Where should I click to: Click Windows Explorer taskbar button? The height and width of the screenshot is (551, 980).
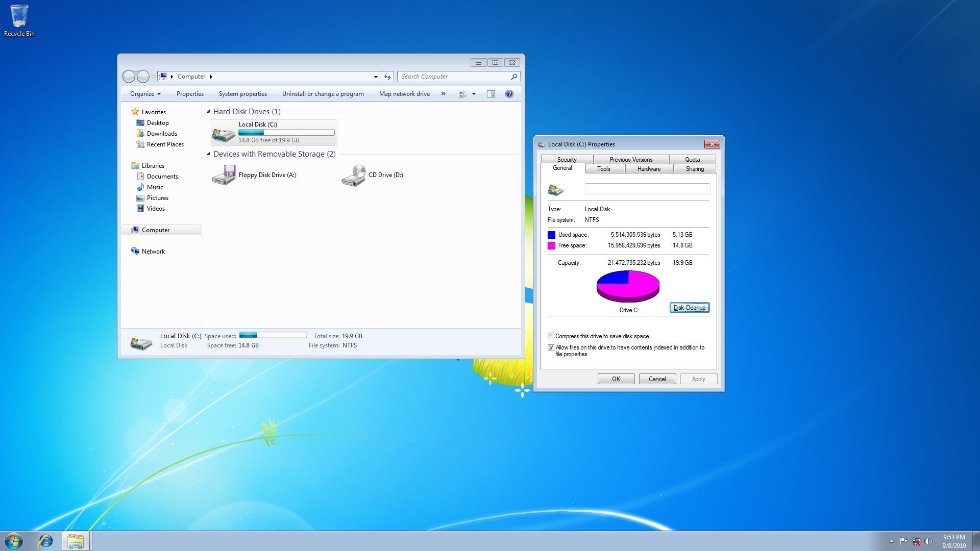pos(76,541)
